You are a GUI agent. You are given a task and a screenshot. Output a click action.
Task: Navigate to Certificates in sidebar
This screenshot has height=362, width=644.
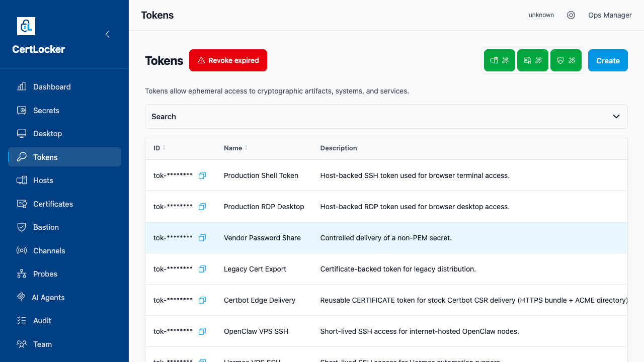[x=64, y=204]
